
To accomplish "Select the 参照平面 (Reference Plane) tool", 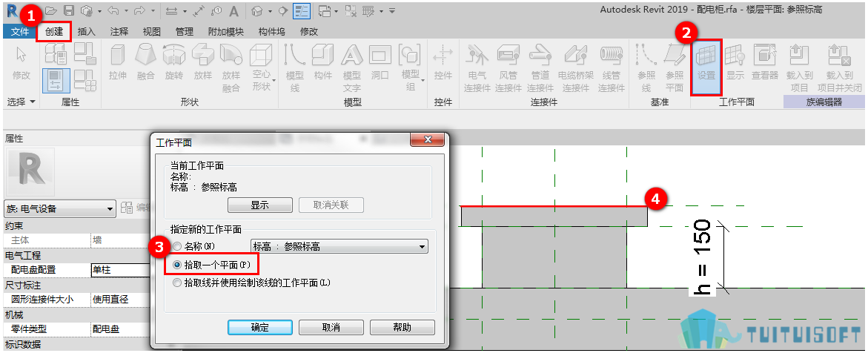I will [x=675, y=69].
